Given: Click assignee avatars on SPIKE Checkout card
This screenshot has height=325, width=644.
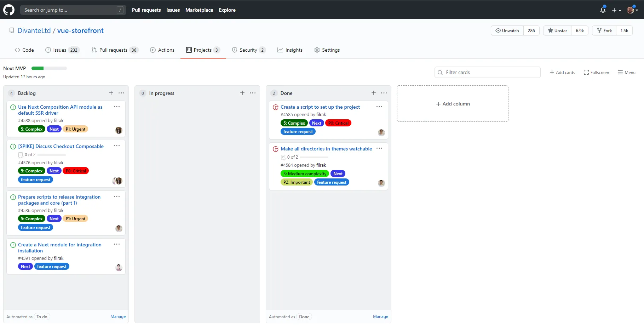Looking at the screenshot, I should click(117, 181).
